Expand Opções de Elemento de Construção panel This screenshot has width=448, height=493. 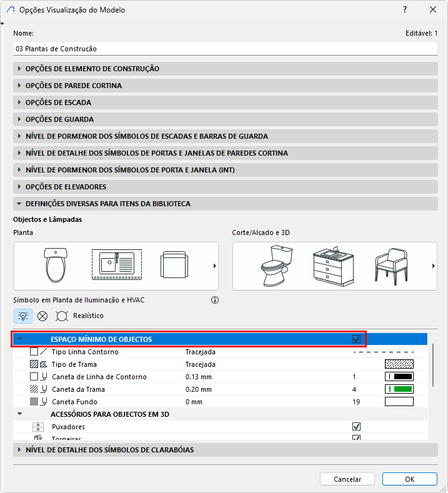226,69
